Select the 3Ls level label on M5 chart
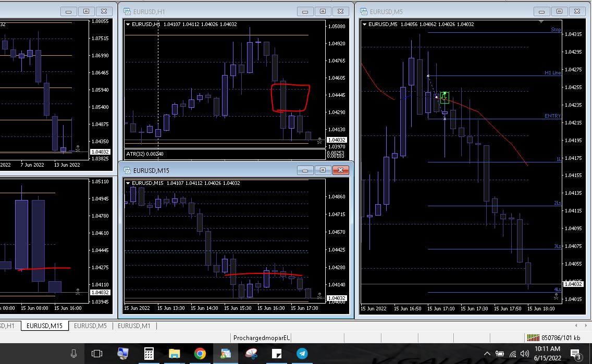 click(558, 246)
